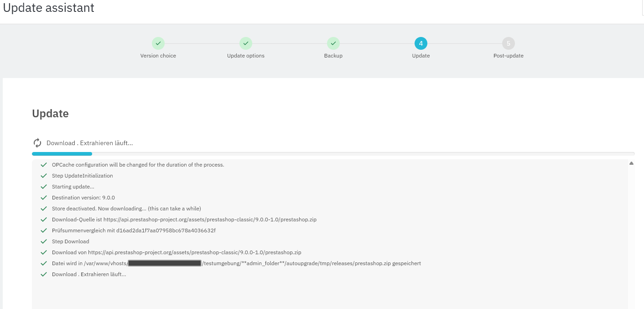Image resolution: width=644 pixels, height=309 pixels.
Task: Select the active step 4 Update circle
Action: point(421,43)
